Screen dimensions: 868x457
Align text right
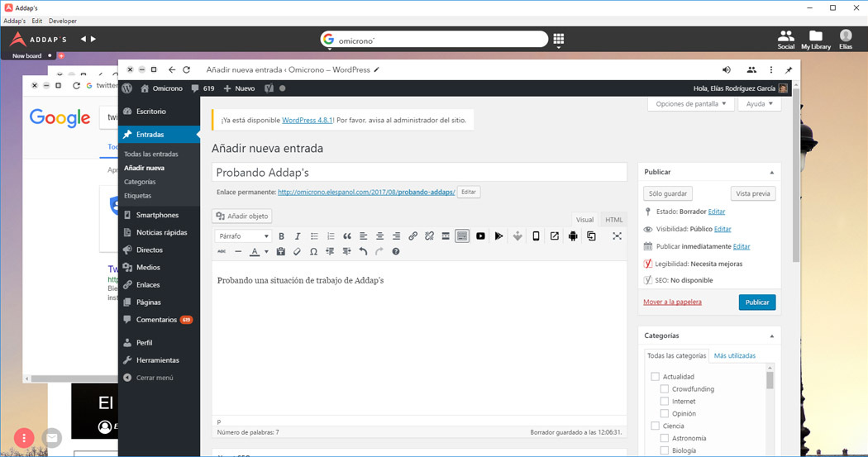(396, 236)
